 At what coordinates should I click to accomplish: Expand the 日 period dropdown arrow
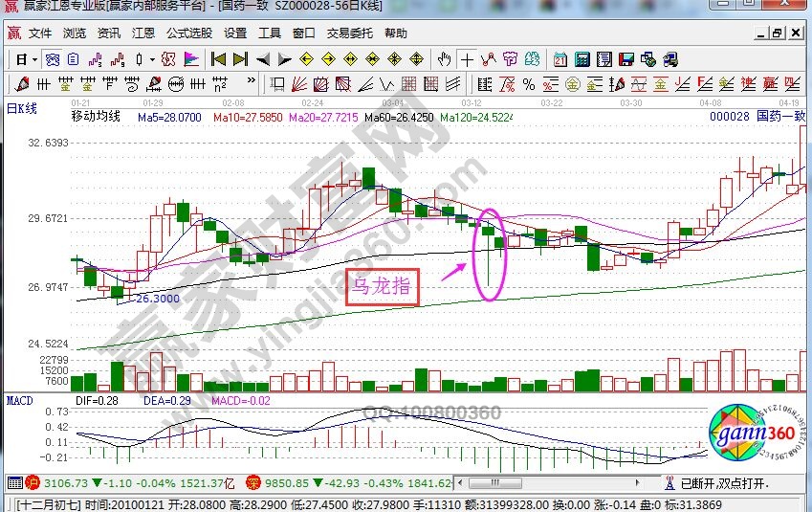tap(35, 59)
